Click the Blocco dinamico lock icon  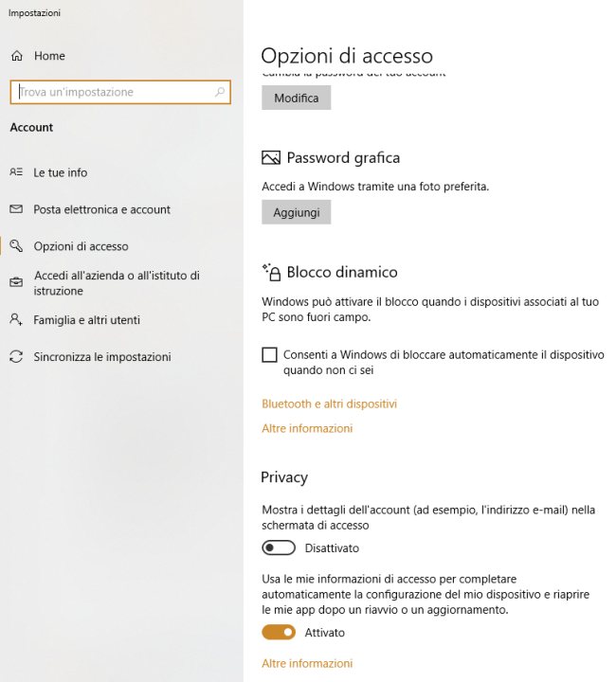(271, 273)
